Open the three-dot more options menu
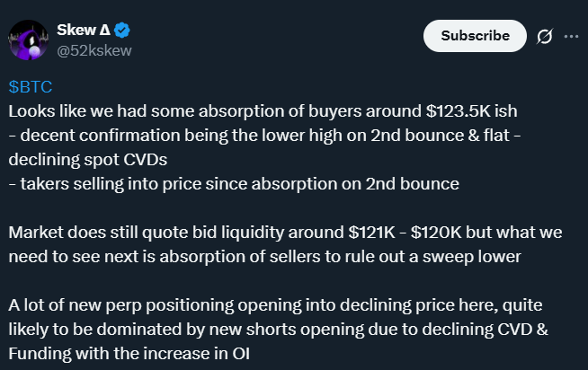 tap(571, 37)
